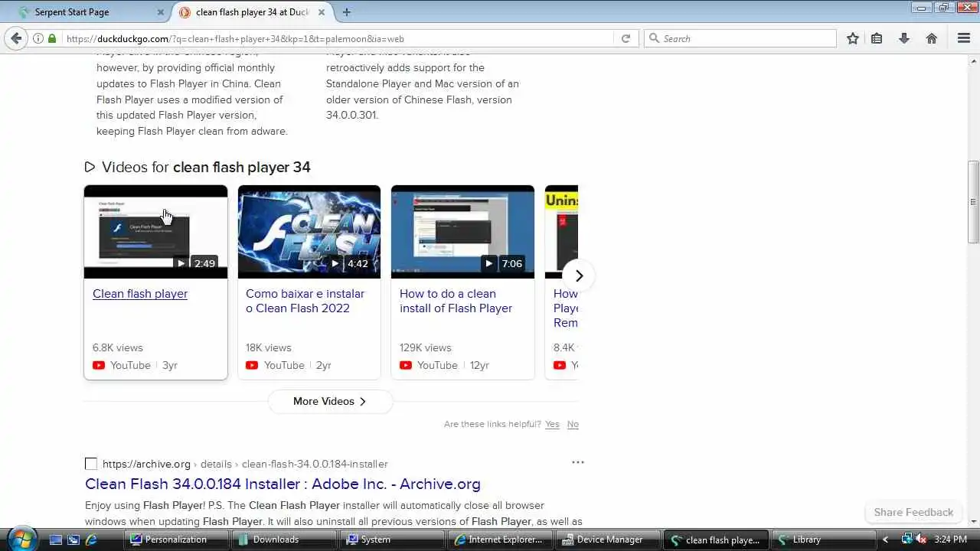Click the archive.org result favicon
The width and height of the screenshot is (980, 551).
(91, 464)
